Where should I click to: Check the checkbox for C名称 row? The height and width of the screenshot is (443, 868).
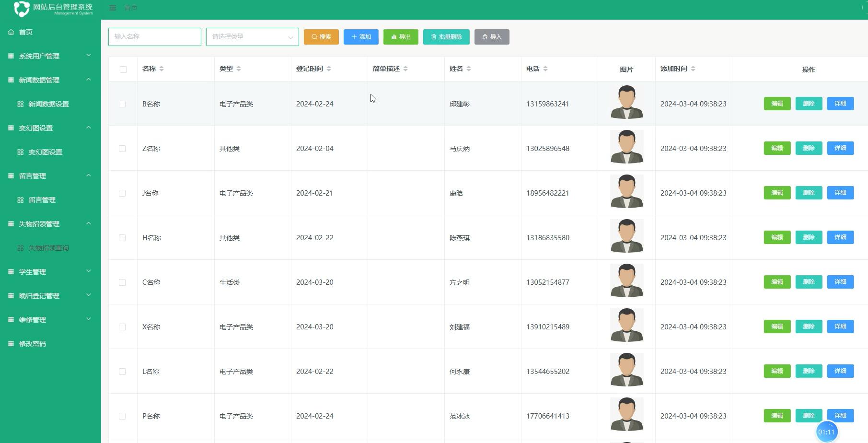(123, 282)
